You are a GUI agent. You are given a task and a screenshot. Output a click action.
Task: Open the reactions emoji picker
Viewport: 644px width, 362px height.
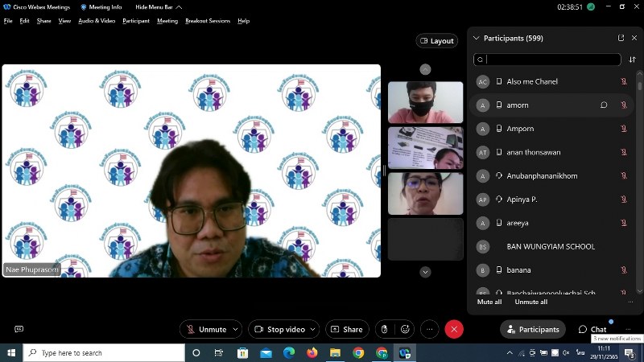(405, 329)
